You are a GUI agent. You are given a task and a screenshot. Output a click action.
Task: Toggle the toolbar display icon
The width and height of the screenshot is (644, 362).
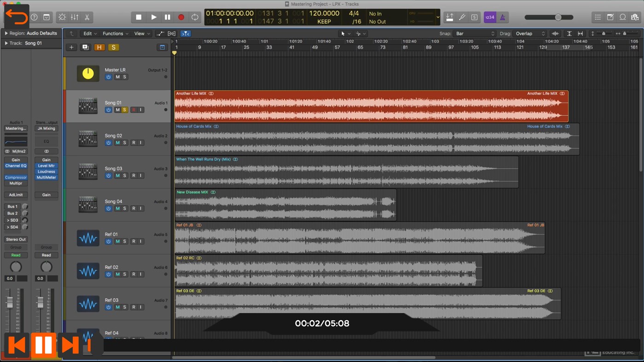point(46,17)
